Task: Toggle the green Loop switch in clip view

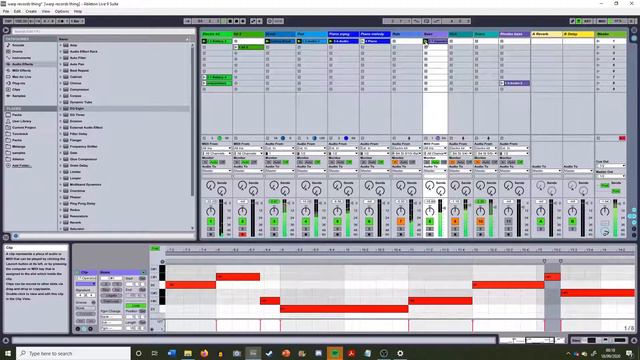Action: point(136,305)
